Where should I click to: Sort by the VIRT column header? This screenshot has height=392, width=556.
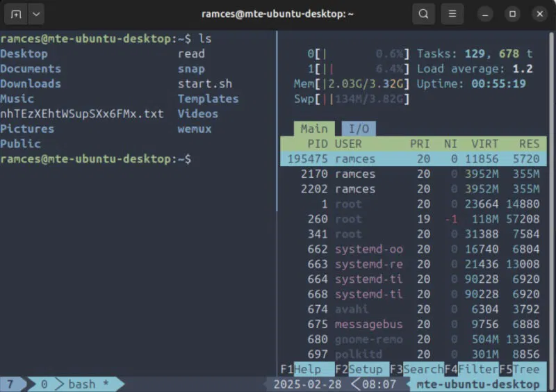(484, 144)
